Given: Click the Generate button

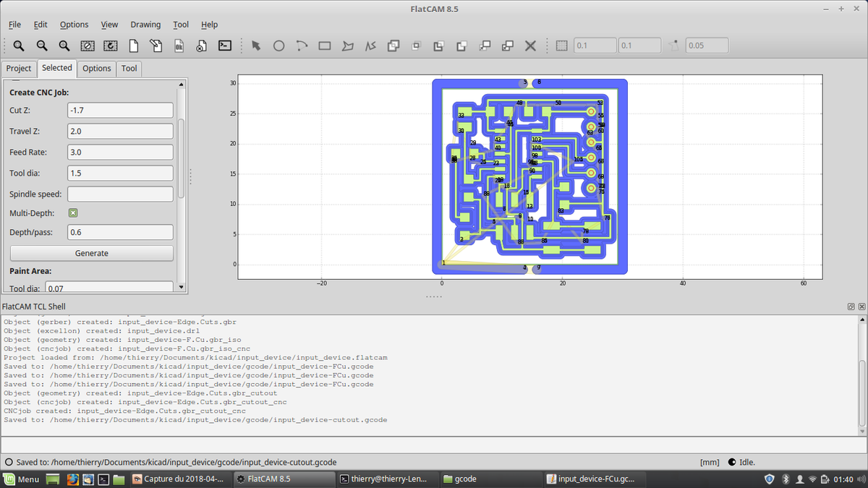Looking at the screenshot, I should [92, 253].
